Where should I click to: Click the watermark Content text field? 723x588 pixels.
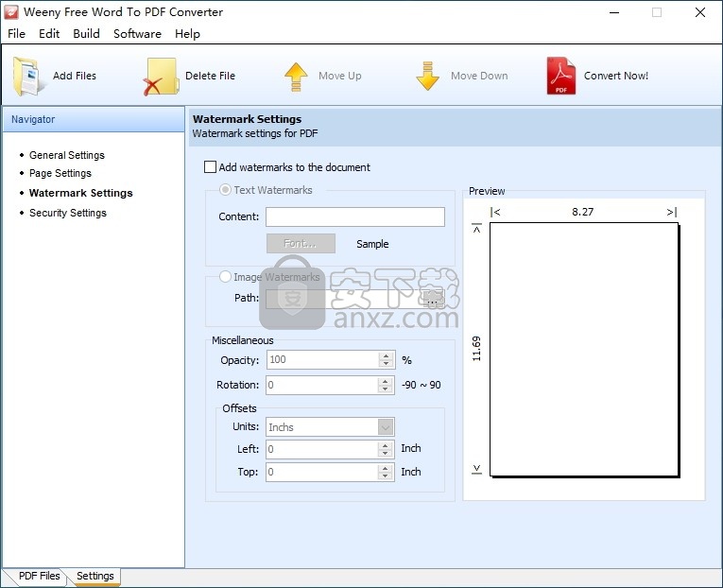click(355, 216)
